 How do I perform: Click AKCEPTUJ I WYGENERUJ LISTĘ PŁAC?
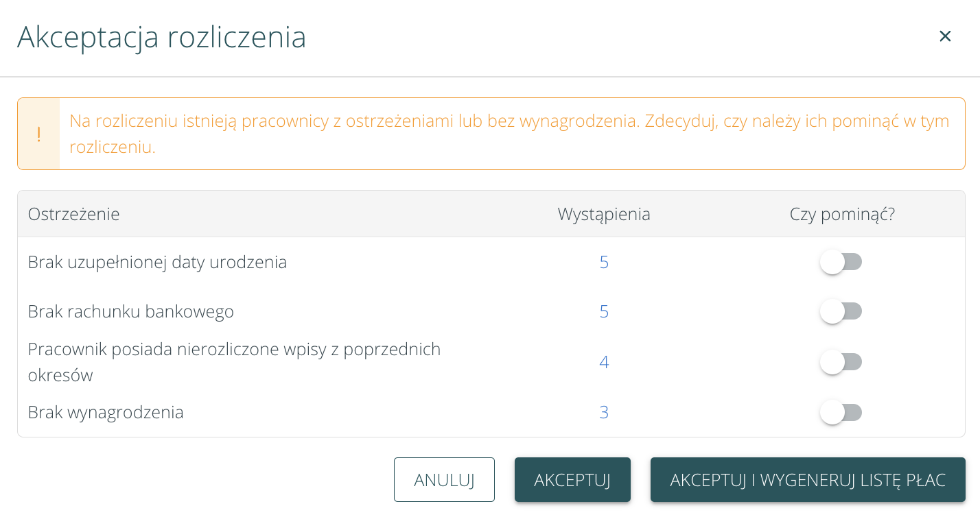808,480
